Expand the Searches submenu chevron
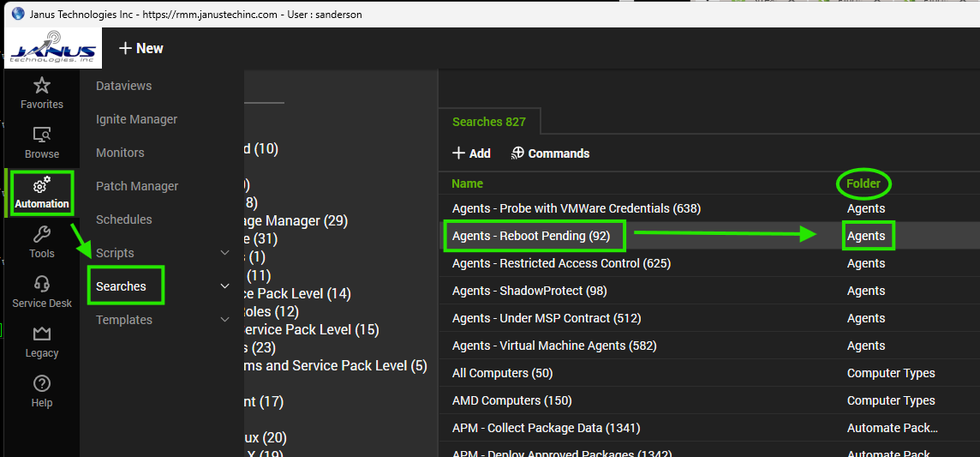This screenshot has width=980, height=457. pos(225,286)
